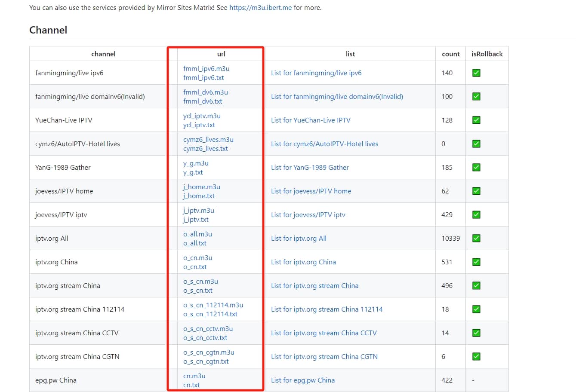Open List for fanmingming/live ipv6
Screen dimensions: 576x392
coord(316,73)
